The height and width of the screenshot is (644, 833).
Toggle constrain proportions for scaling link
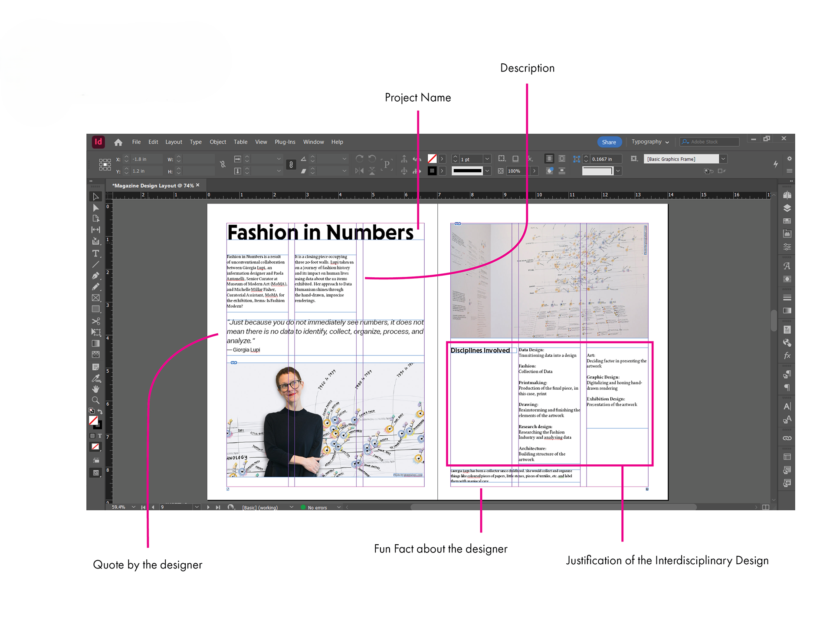(291, 164)
